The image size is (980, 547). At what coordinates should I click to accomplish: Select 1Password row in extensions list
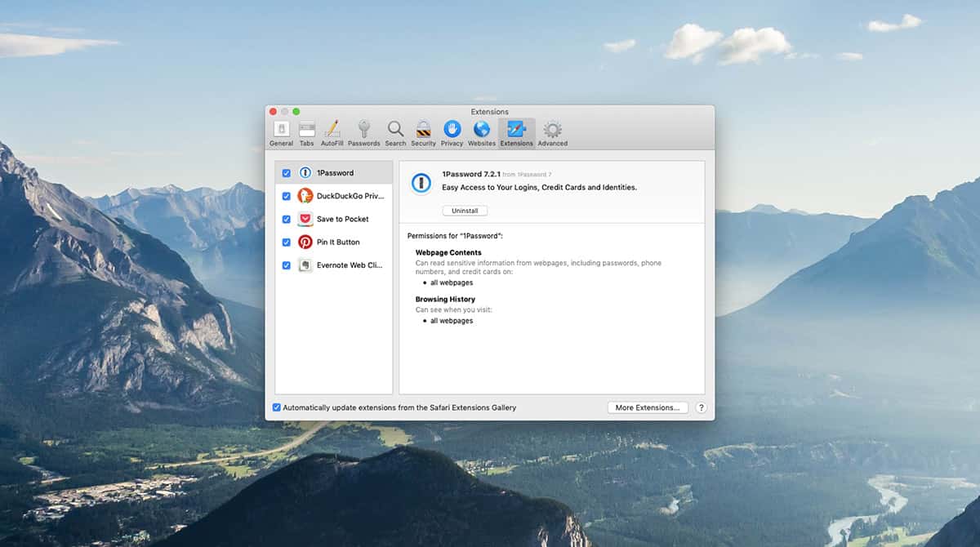[x=333, y=173]
